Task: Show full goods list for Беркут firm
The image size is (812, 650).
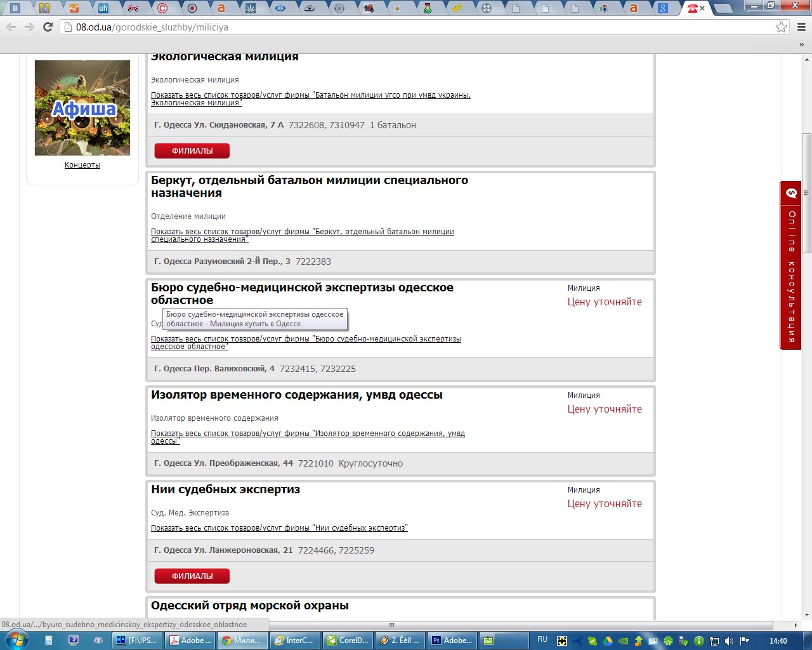Action: point(303,235)
